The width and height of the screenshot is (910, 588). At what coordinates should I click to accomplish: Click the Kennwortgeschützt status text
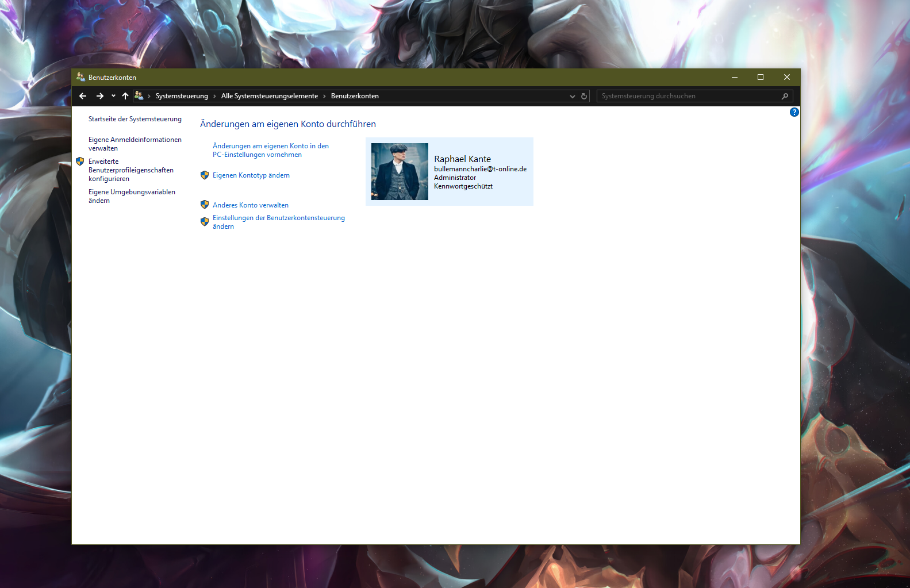tap(463, 186)
